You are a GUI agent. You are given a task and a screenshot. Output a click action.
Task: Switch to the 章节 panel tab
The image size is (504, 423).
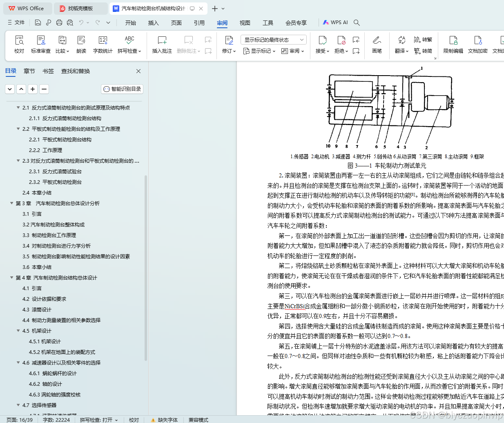click(29, 71)
